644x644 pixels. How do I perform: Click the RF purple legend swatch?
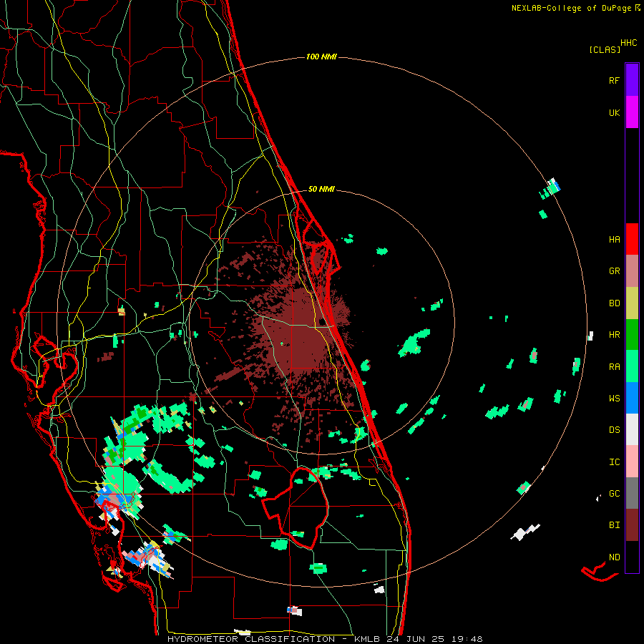pos(632,80)
